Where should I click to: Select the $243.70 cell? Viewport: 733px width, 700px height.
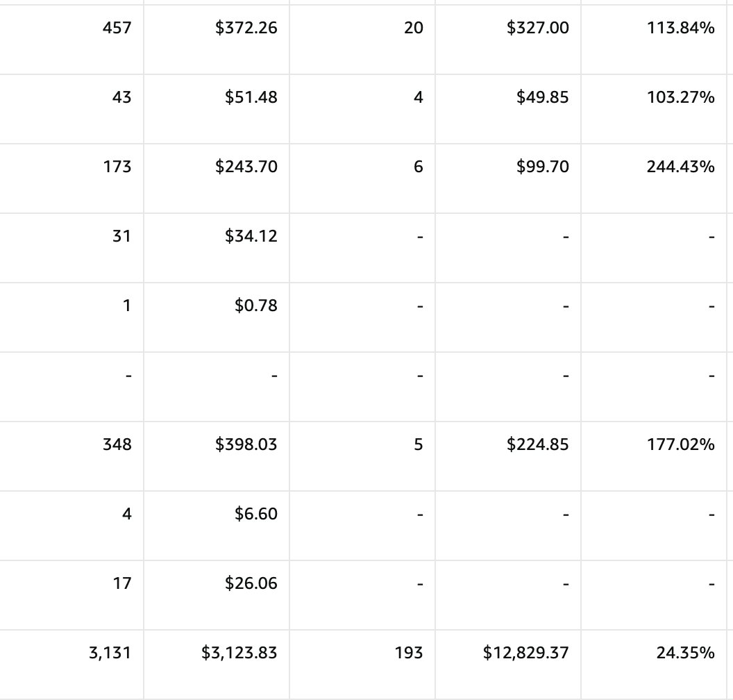(217, 178)
